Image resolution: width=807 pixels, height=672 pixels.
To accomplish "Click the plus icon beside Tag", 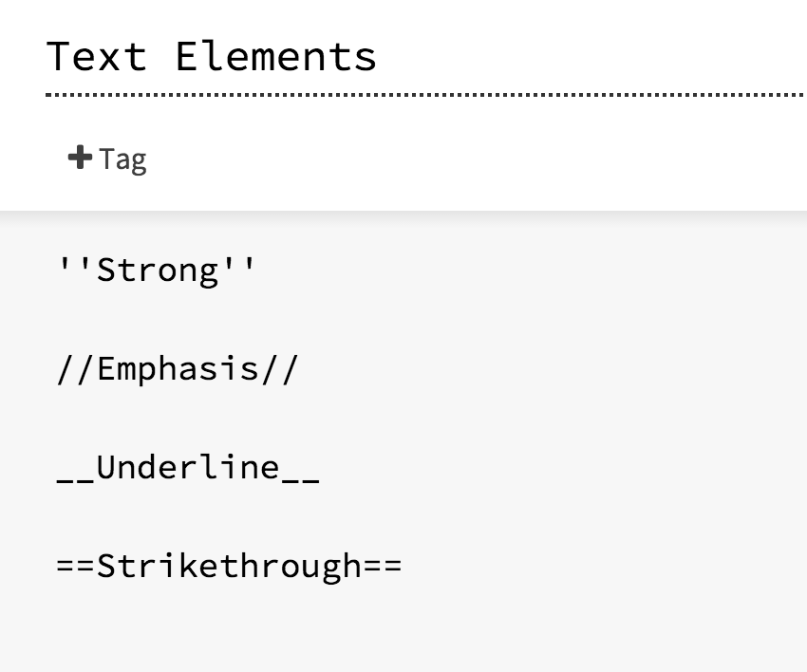I will [x=80, y=157].
